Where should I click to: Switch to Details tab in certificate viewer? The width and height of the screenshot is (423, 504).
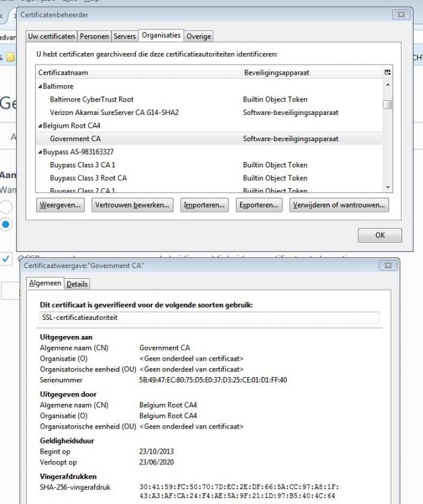[x=77, y=284]
